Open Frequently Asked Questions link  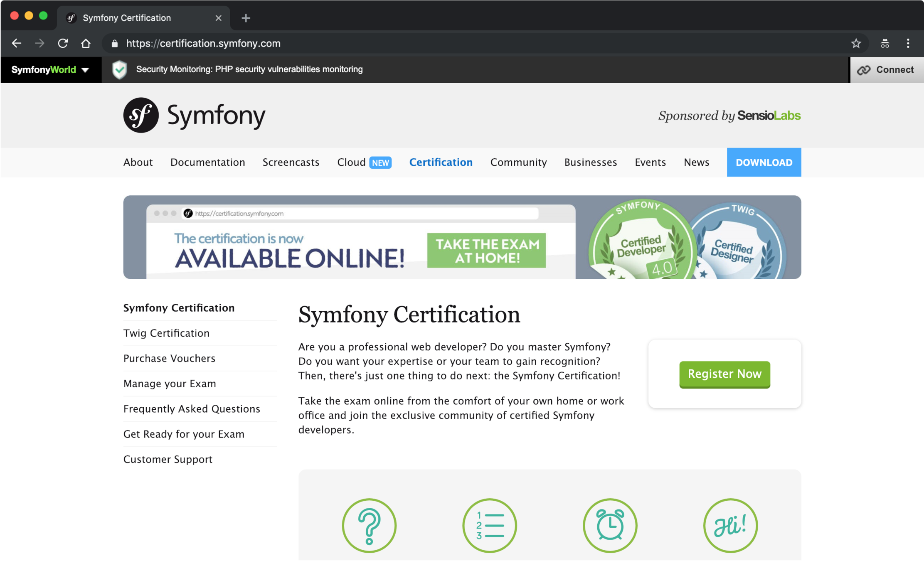[192, 408]
